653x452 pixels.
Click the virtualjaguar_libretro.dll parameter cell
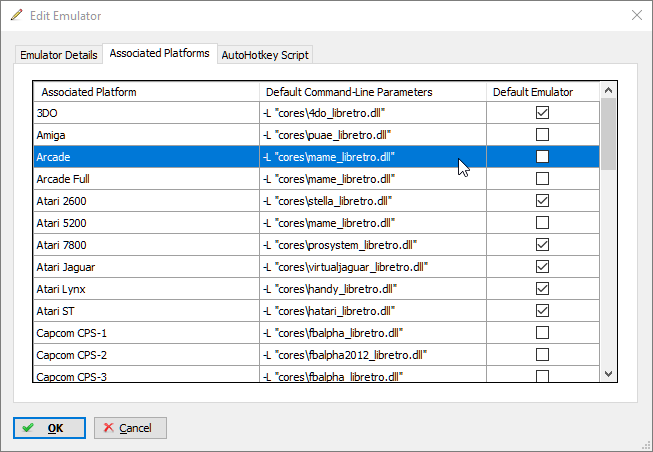pyautogui.click(x=373, y=267)
